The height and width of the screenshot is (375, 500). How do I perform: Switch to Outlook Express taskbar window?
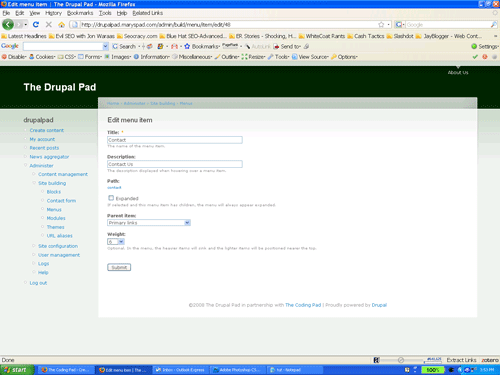pos(180,370)
